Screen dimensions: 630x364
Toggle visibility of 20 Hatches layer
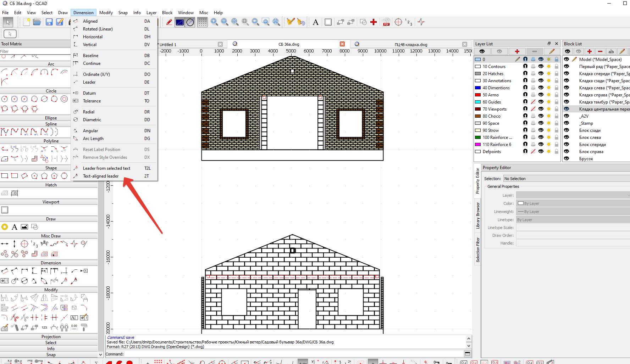(541, 73)
